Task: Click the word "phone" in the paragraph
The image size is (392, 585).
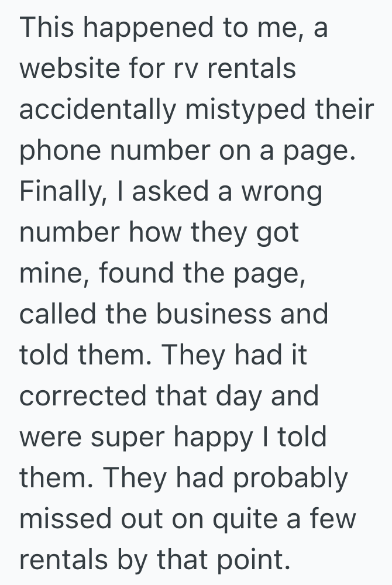Action: point(61,152)
